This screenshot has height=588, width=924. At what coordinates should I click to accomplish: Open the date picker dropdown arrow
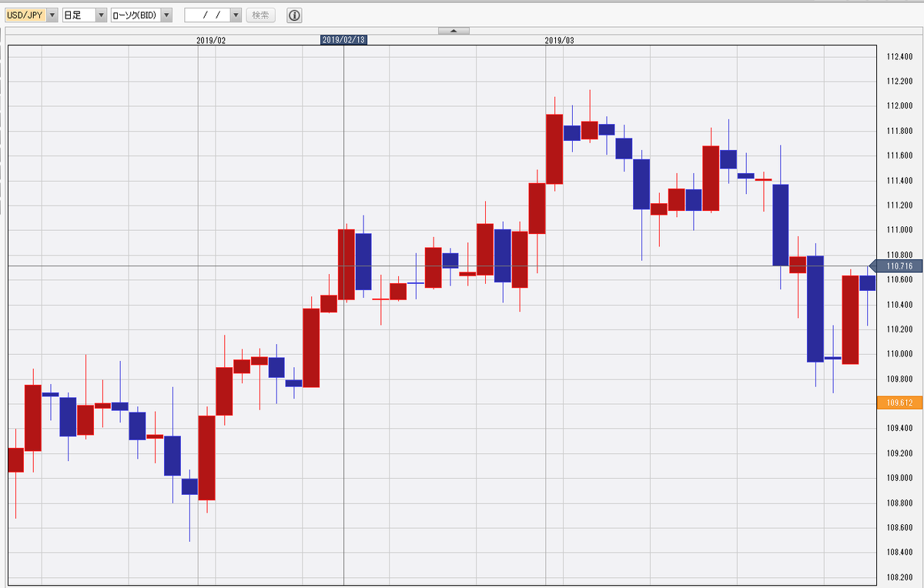236,15
